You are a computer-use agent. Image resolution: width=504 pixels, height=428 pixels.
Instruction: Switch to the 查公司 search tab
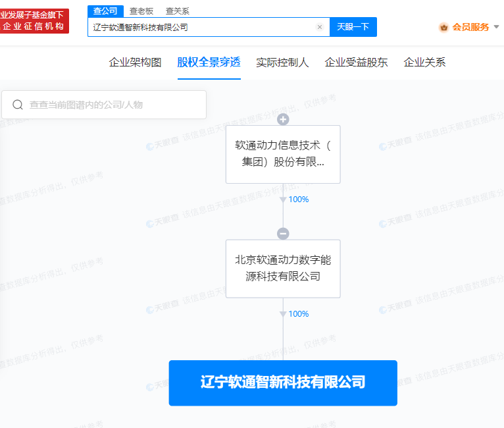click(105, 11)
